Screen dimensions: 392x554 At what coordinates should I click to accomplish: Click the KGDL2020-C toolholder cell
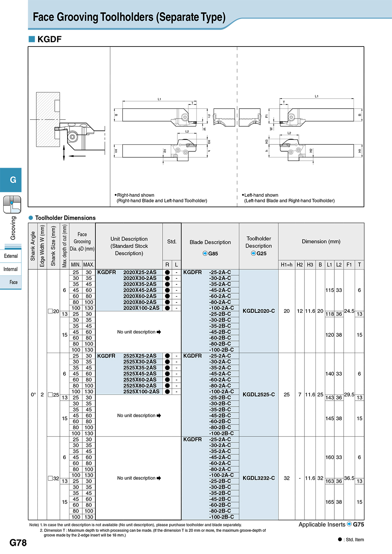pos(259,311)
